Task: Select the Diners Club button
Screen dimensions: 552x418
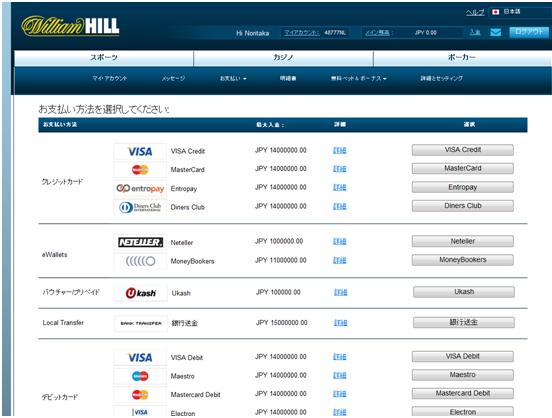Action: click(x=463, y=206)
